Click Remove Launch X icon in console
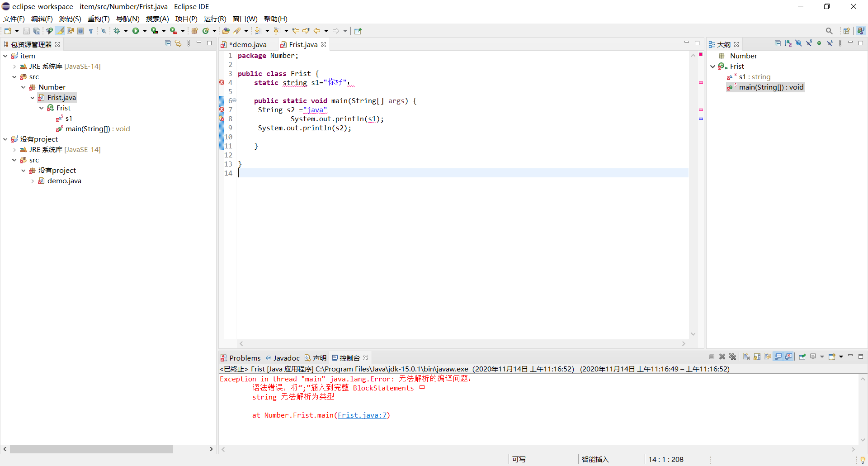868x466 pixels. click(722, 357)
